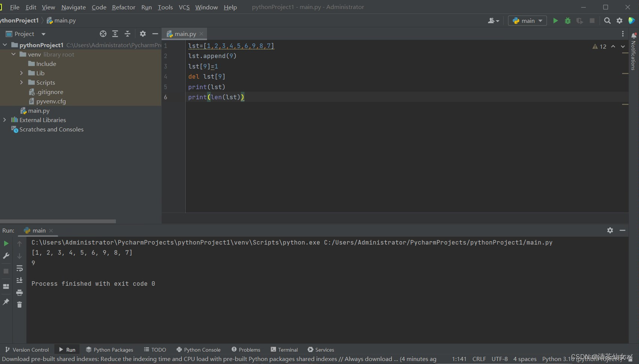Open the Navigate menu

(73, 7)
